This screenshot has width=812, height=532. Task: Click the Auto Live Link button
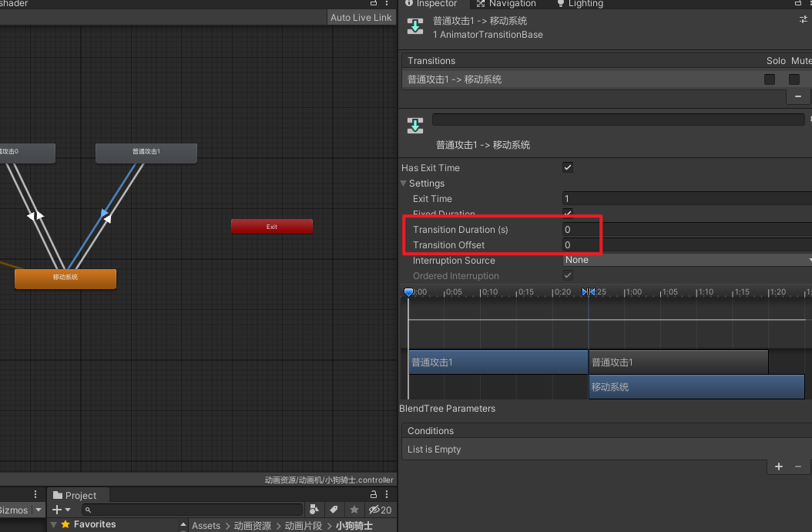(x=361, y=17)
